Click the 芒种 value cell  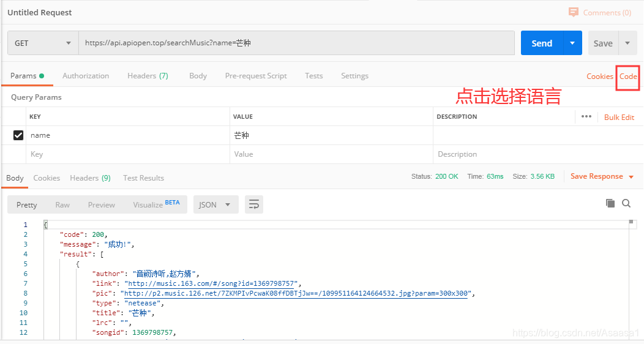pos(331,135)
